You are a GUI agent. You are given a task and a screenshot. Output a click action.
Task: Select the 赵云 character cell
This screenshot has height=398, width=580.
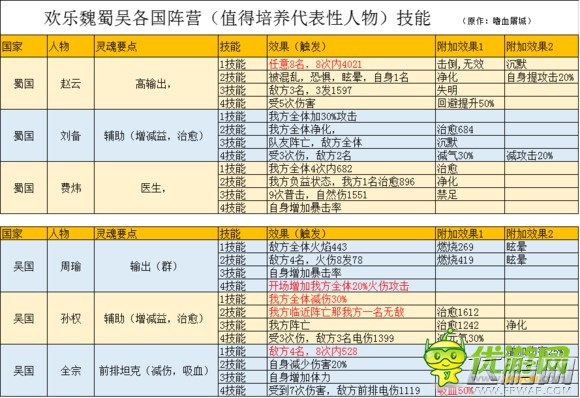point(71,84)
